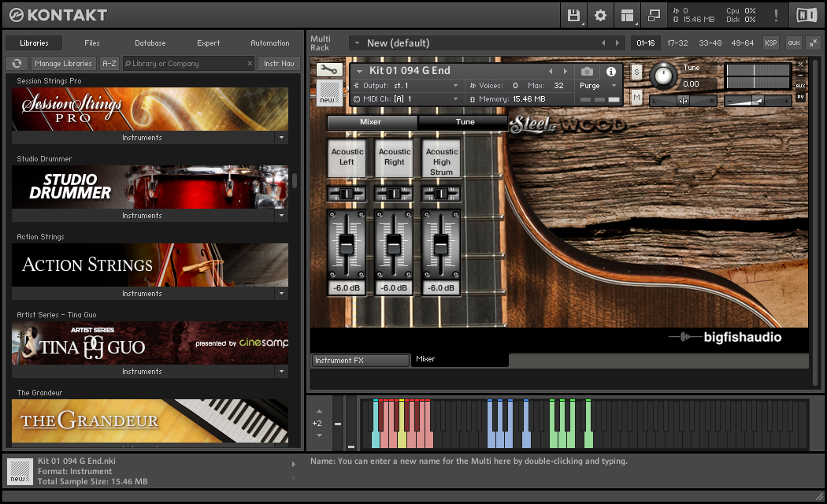Click the Instr Nav button

click(279, 64)
